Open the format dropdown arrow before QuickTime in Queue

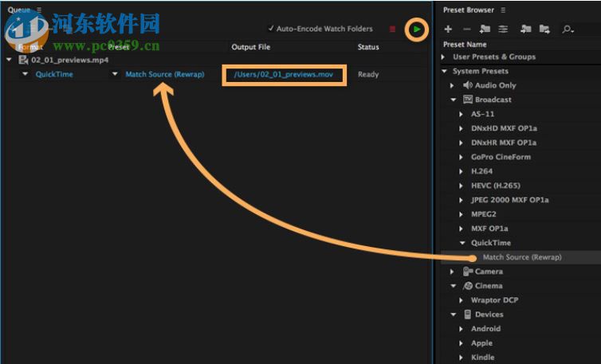coord(25,74)
